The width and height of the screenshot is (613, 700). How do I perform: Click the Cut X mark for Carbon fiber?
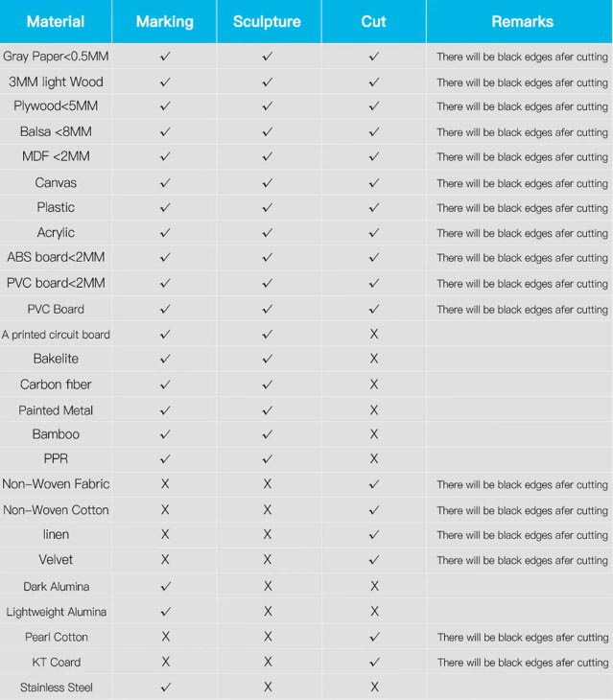(x=374, y=385)
